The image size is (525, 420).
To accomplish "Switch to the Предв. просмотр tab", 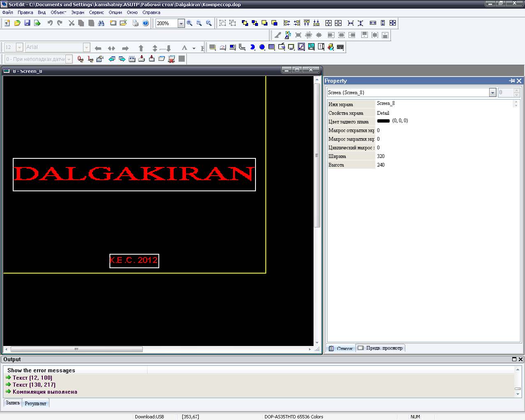I will [381, 348].
